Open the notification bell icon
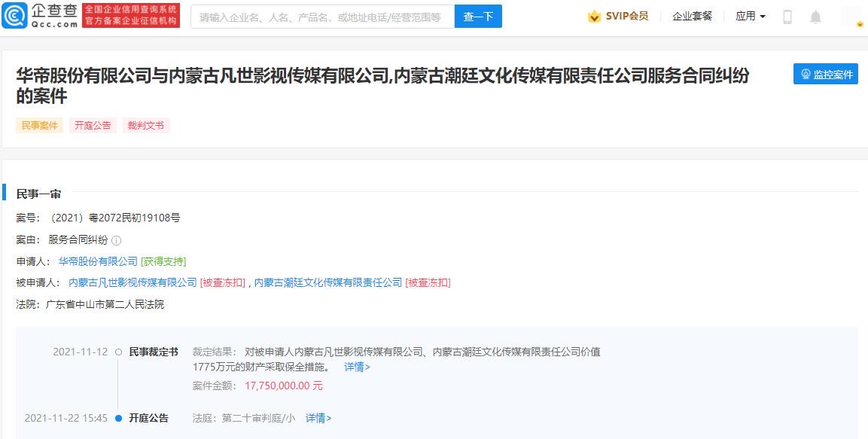868x439 pixels. [815, 17]
